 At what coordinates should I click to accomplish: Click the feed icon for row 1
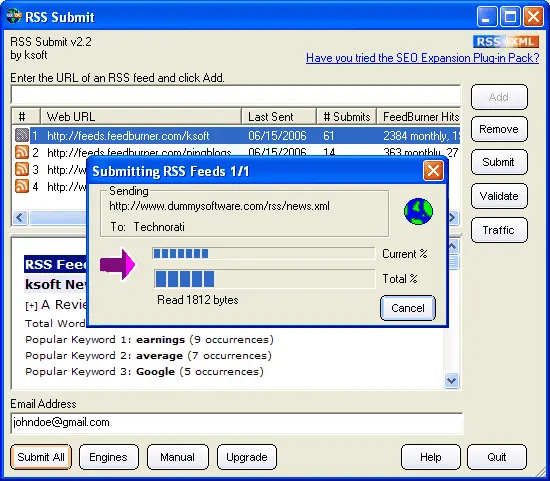(22, 135)
